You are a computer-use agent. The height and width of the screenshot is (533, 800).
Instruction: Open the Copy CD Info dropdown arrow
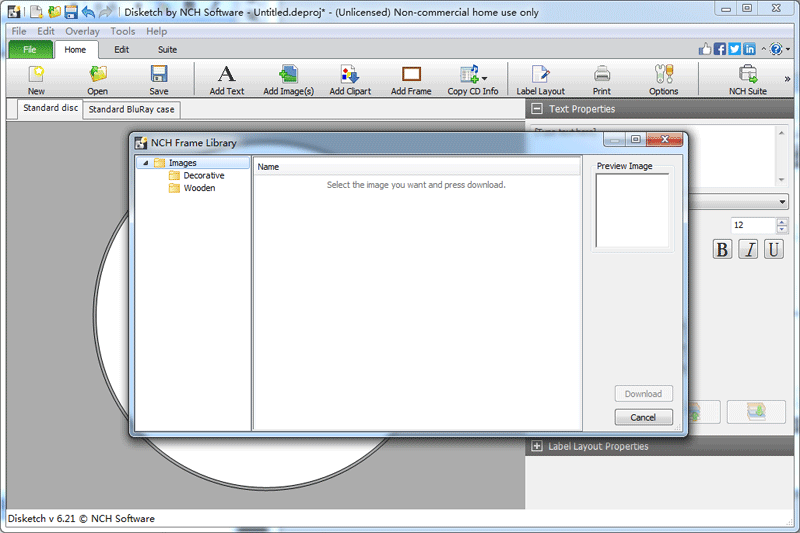(x=485, y=79)
